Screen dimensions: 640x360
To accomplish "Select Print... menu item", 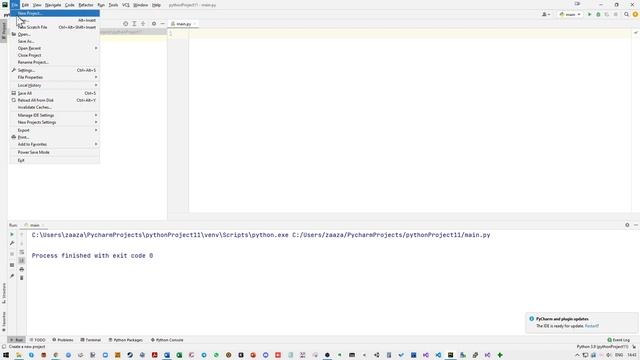I will (x=55, y=137).
